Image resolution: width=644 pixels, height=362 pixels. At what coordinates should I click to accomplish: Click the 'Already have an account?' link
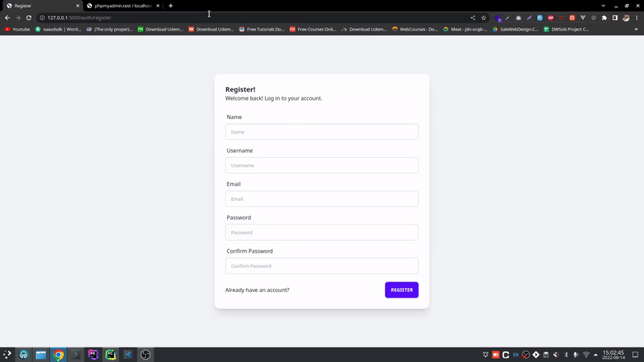[257, 290]
